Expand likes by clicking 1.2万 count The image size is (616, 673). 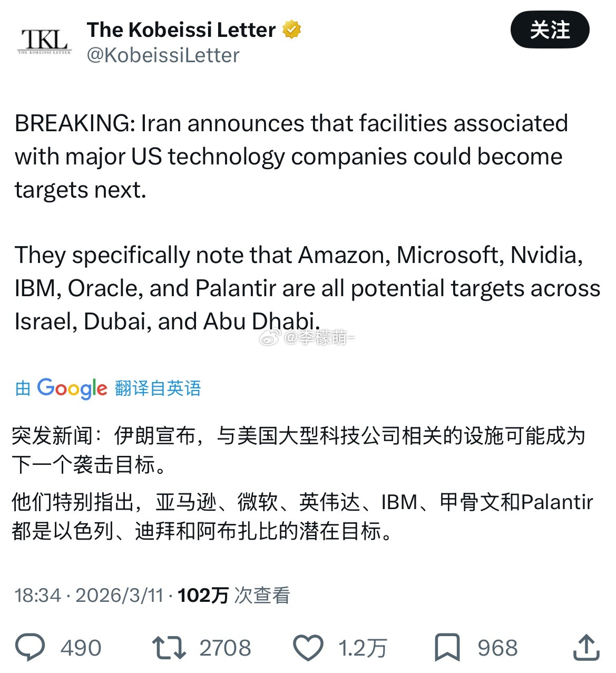coord(361,648)
